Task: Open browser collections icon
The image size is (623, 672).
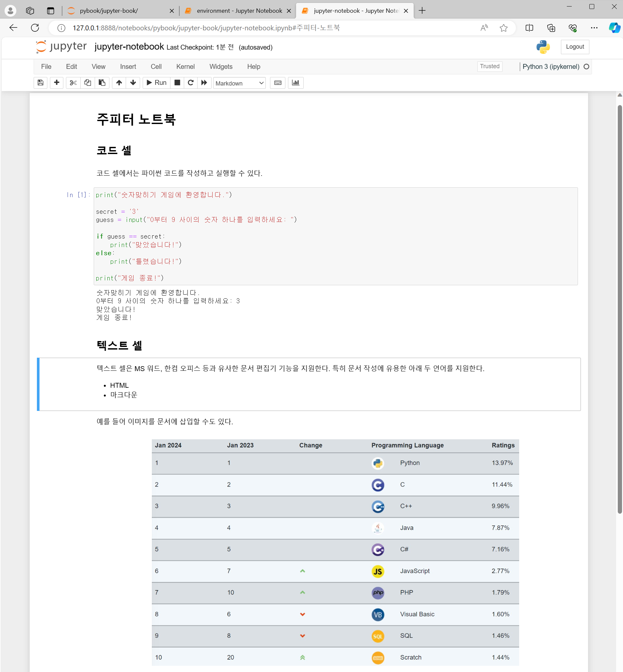Action: point(551,28)
